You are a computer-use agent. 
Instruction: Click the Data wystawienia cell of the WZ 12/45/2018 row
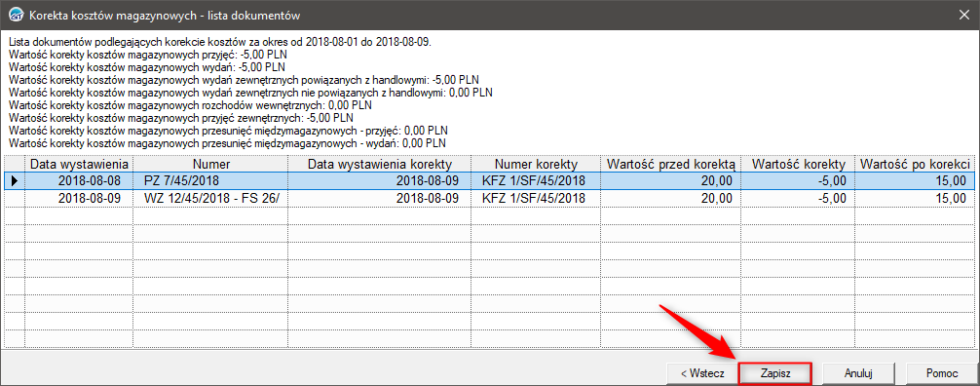79,199
